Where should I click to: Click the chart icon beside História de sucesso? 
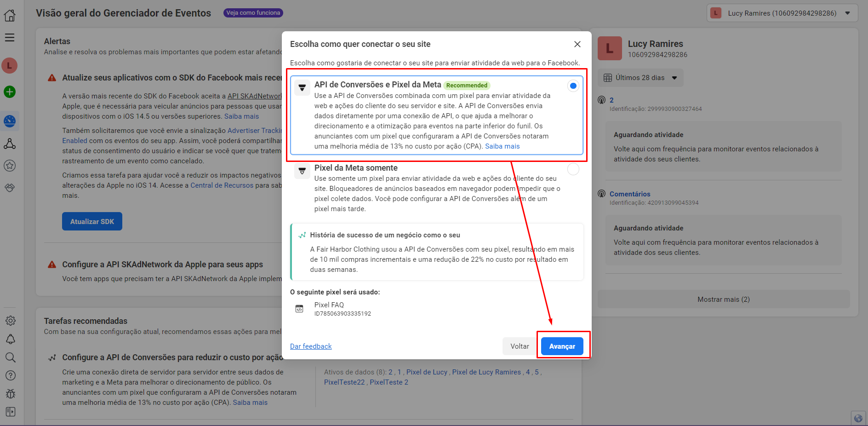click(302, 235)
